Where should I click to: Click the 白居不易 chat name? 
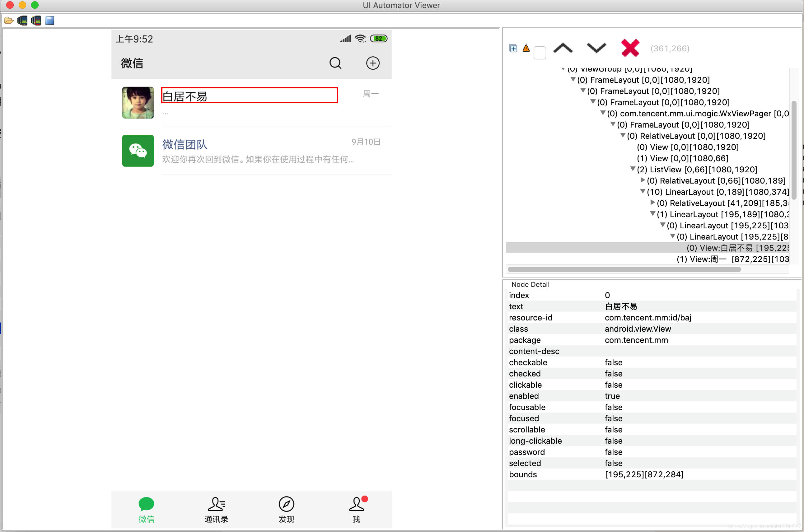(x=185, y=97)
